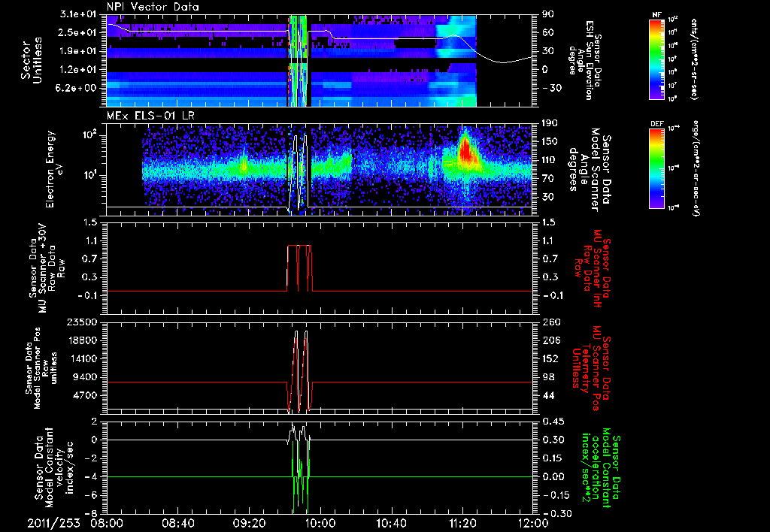This screenshot has width=770, height=532.
Task: Click the NF color scale bar
Action: [x=656, y=59]
